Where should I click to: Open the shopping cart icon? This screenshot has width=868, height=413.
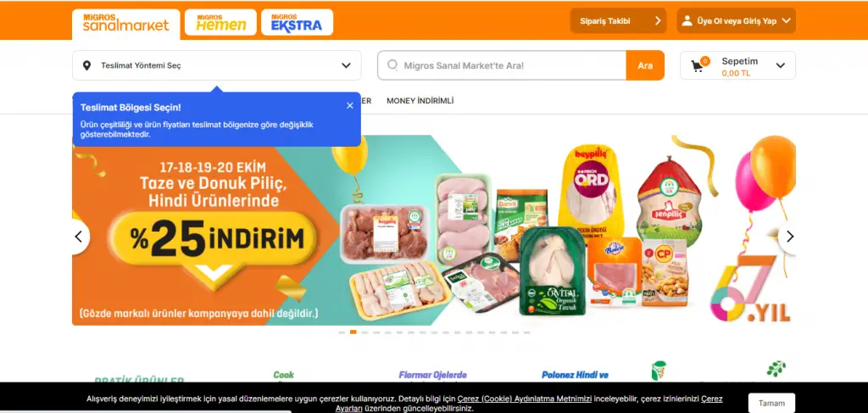[698, 66]
